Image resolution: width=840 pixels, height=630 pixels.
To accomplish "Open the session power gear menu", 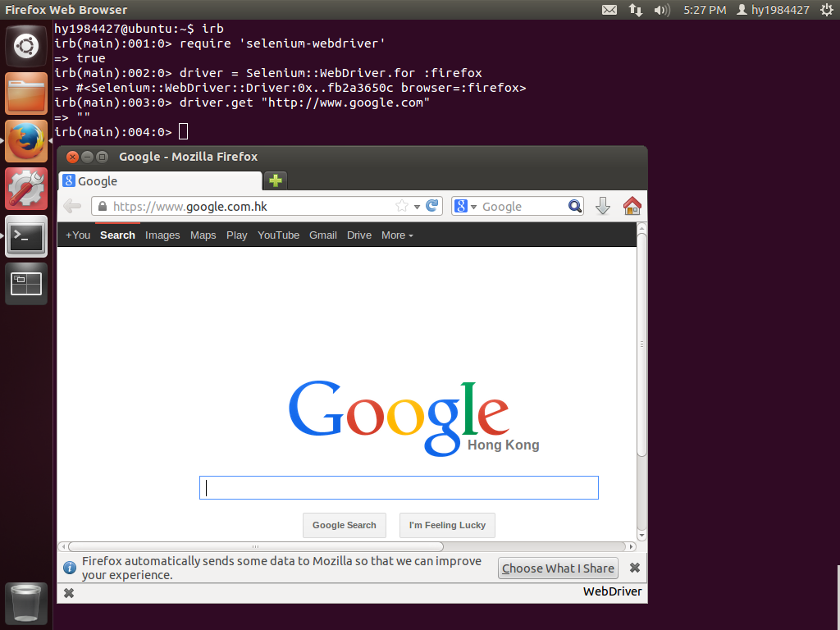I will coord(827,10).
